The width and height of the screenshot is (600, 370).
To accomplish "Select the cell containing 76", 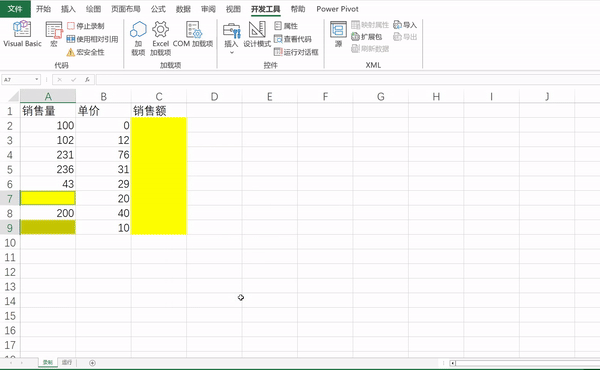I will [x=103, y=155].
